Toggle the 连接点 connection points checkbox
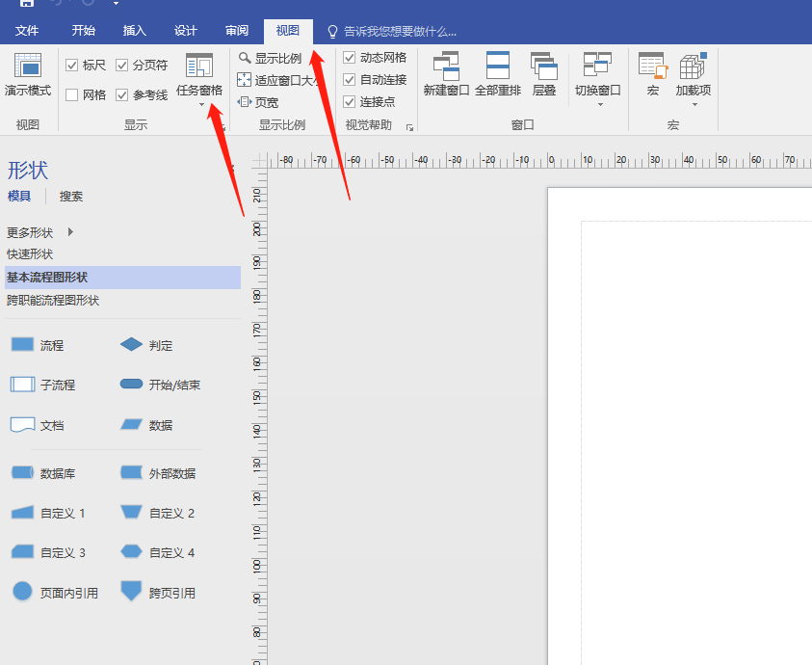812x665 pixels. [x=350, y=102]
